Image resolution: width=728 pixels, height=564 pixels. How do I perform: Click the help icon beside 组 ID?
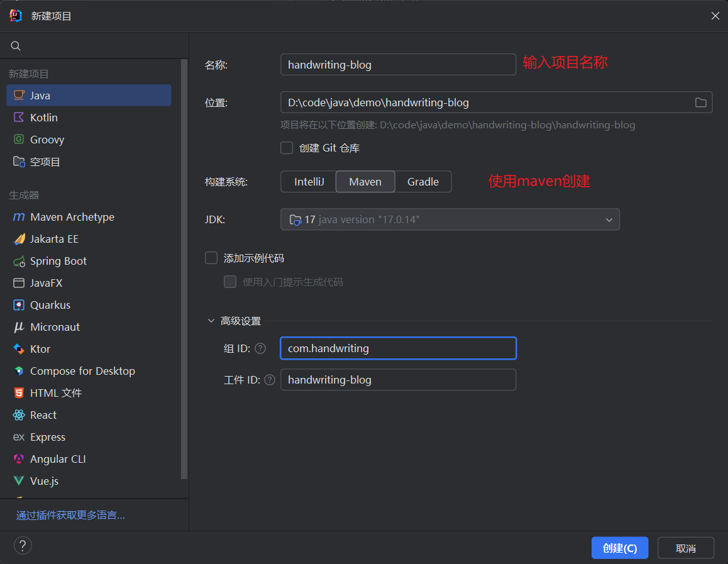pos(260,348)
